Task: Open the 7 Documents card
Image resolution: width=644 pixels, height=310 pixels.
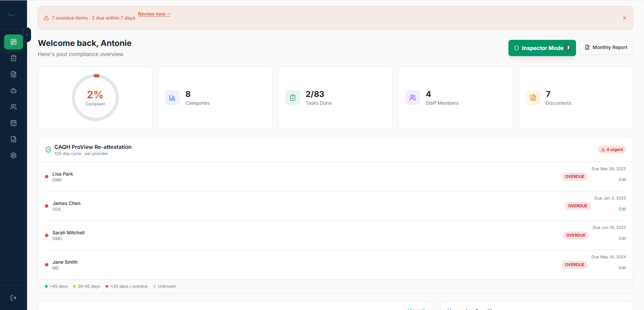Action: [x=576, y=98]
